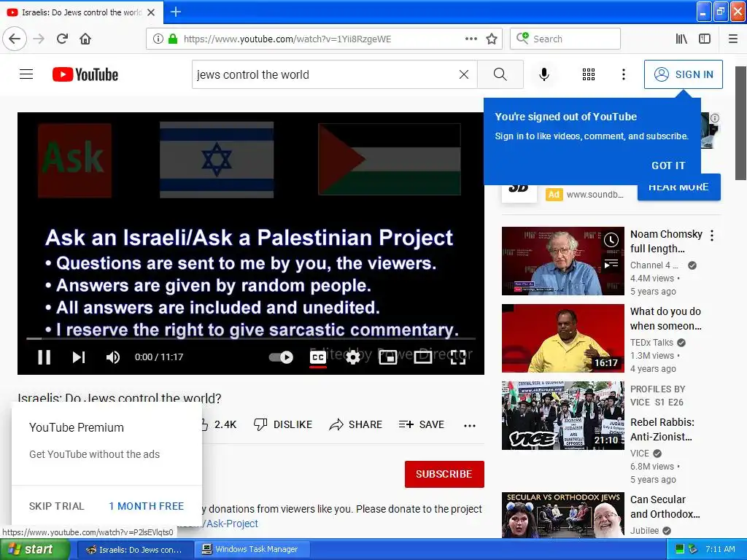
Task: Clear the YouTube search query
Action: pos(464,74)
